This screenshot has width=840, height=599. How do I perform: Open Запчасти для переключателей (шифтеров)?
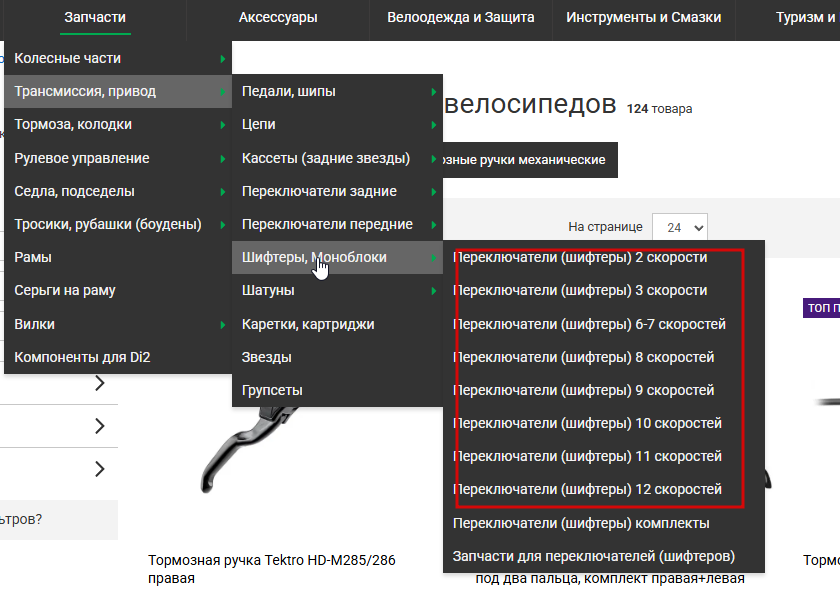pyautogui.click(x=604, y=557)
